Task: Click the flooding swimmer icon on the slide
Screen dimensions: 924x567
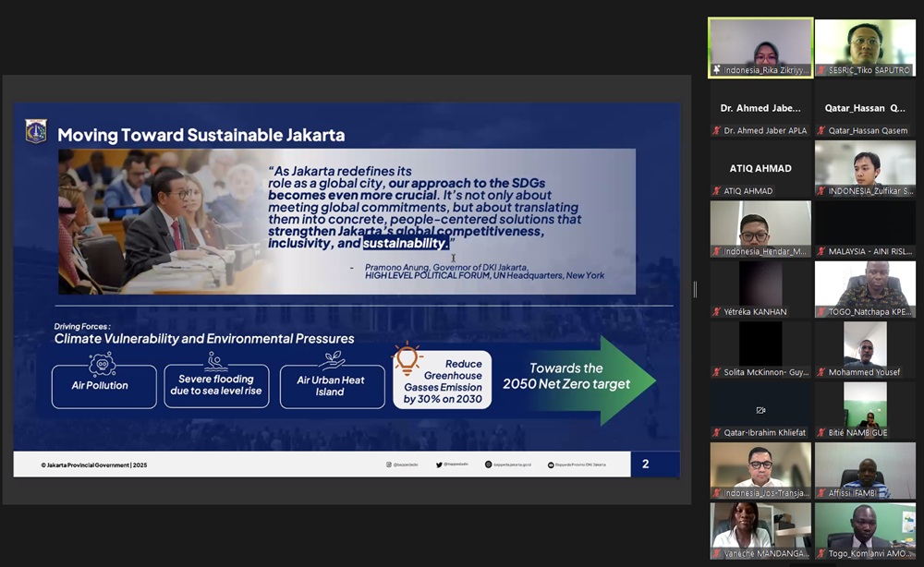Action: [x=216, y=361]
